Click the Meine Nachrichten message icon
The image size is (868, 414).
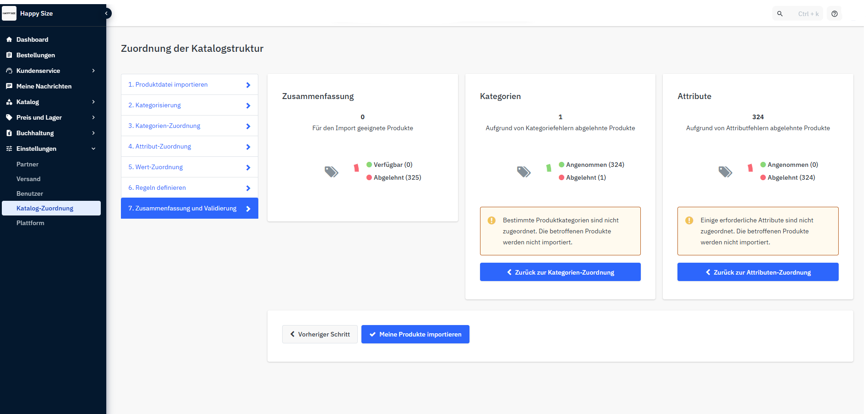pos(9,86)
